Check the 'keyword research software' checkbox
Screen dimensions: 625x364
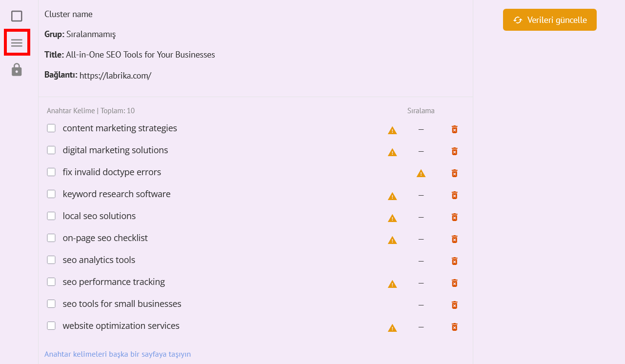51,194
